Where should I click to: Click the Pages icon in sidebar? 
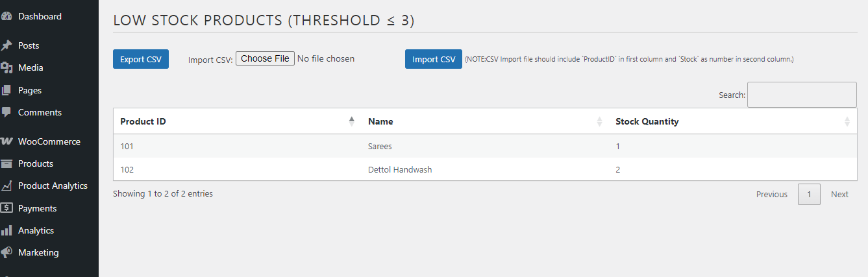(x=6, y=90)
